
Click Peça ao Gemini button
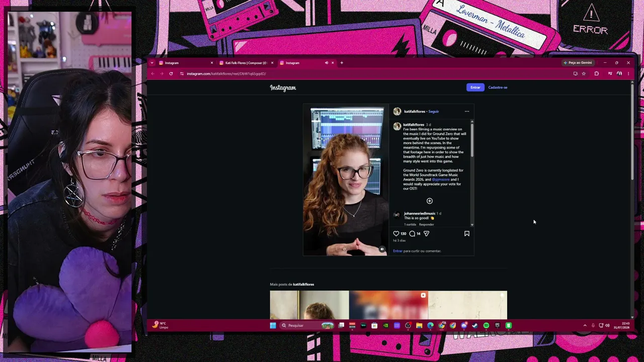578,63
